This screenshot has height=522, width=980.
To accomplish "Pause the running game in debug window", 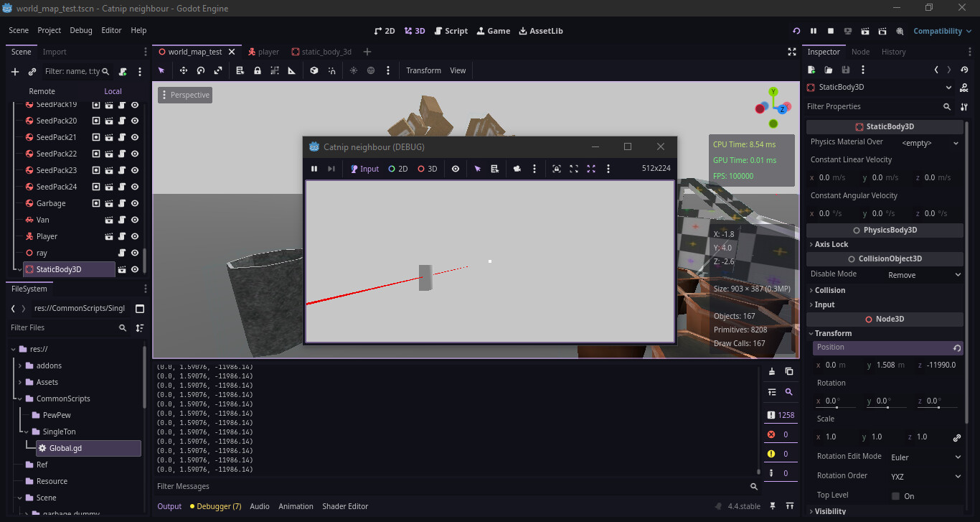I will 314,169.
